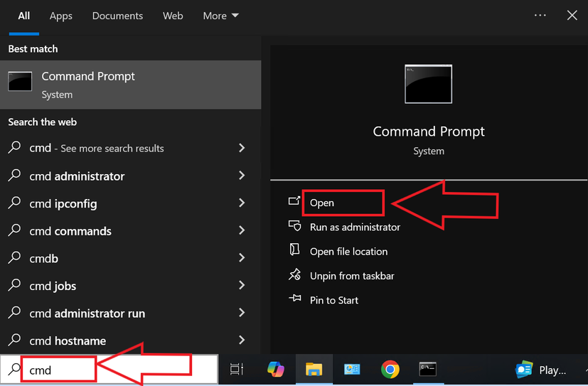
Task: Choose Unpin from taskbar
Action: [x=352, y=276]
